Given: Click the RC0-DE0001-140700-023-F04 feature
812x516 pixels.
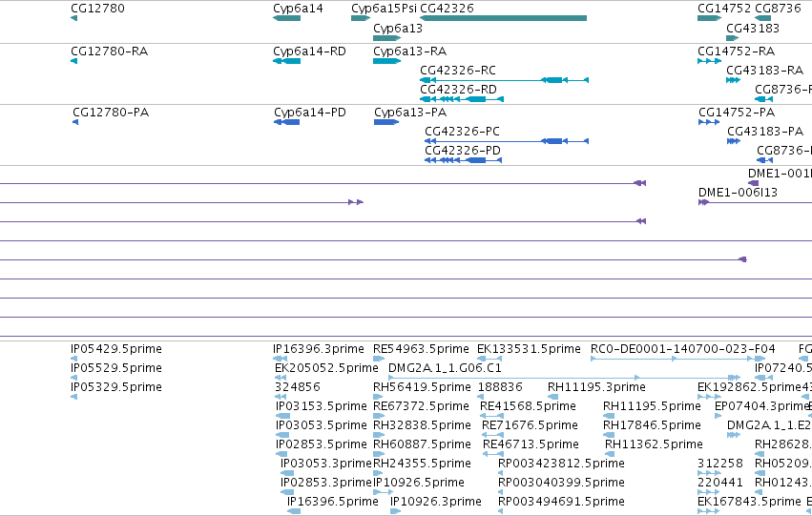Looking at the screenshot, I should pyautogui.click(x=677, y=359).
